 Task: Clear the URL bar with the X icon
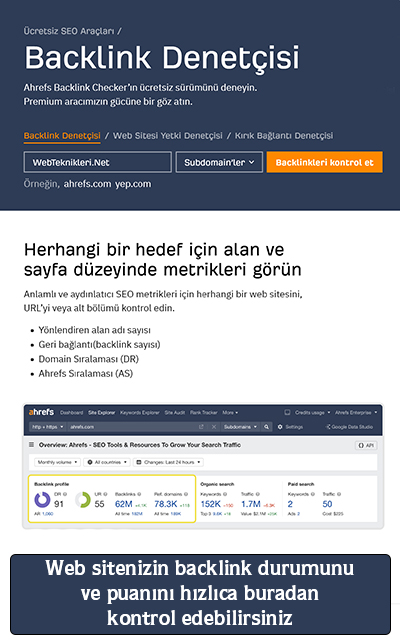(x=214, y=427)
